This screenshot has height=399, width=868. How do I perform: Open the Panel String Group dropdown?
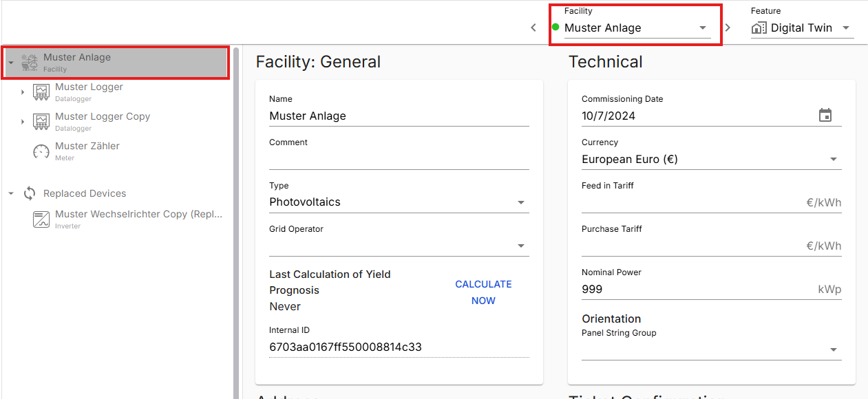(834, 349)
